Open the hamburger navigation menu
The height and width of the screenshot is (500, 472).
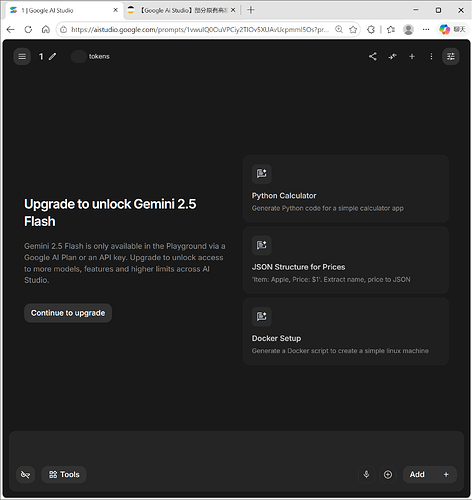click(22, 56)
